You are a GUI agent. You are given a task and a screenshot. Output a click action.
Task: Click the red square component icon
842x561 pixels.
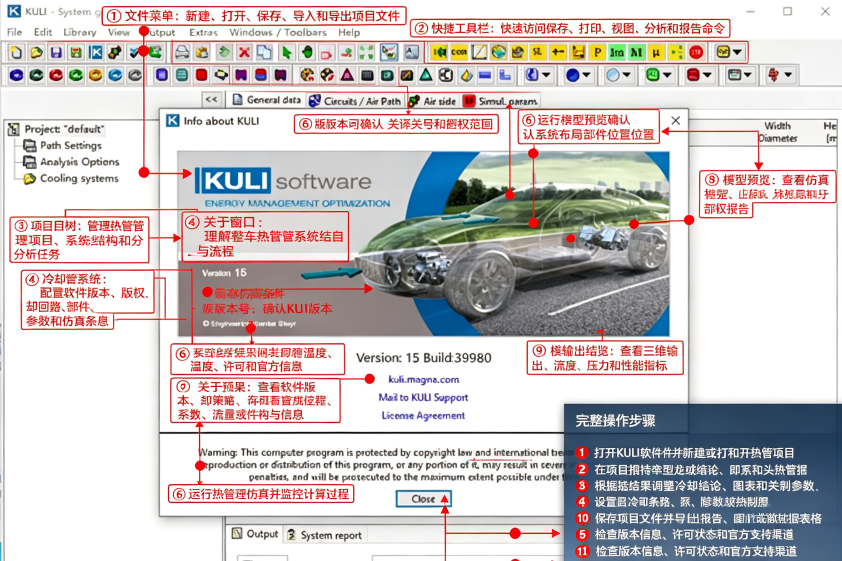point(201,75)
